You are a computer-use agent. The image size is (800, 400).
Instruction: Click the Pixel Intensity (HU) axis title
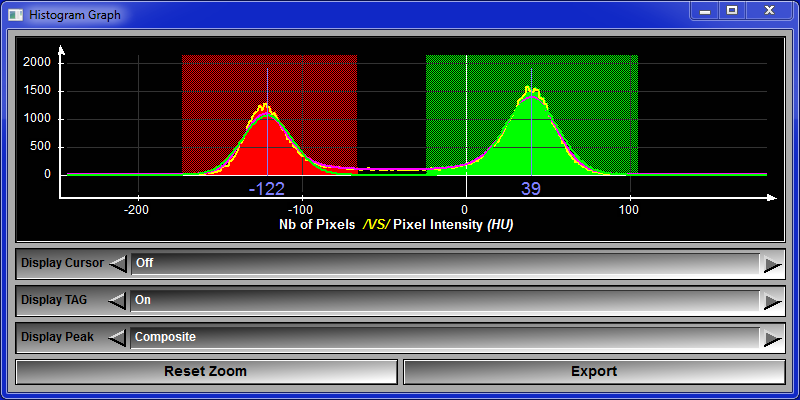pyautogui.click(x=454, y=224)
